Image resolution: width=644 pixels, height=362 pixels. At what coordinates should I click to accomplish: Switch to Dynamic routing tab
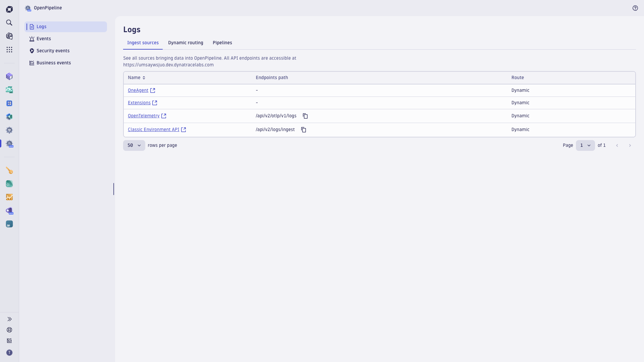186,43
